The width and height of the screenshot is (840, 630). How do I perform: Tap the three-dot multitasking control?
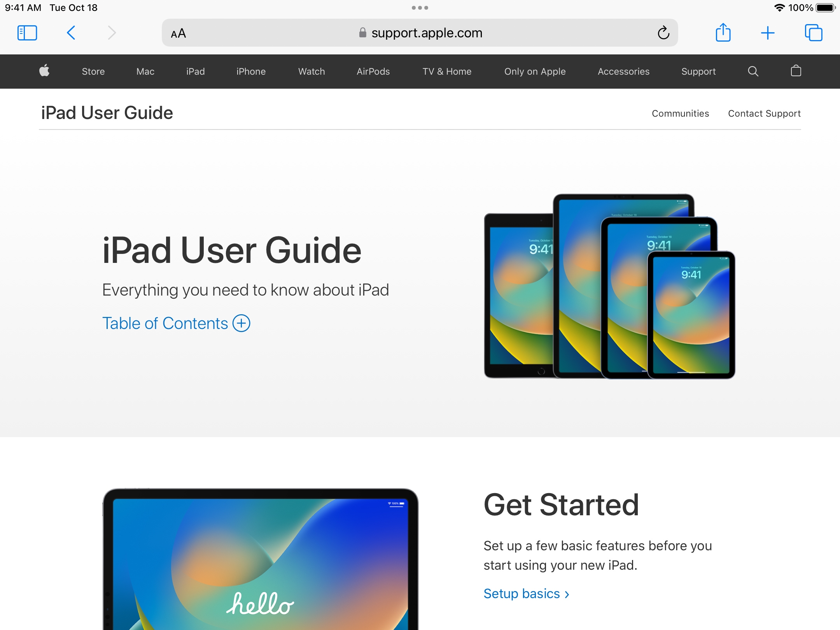click(420, 8)
